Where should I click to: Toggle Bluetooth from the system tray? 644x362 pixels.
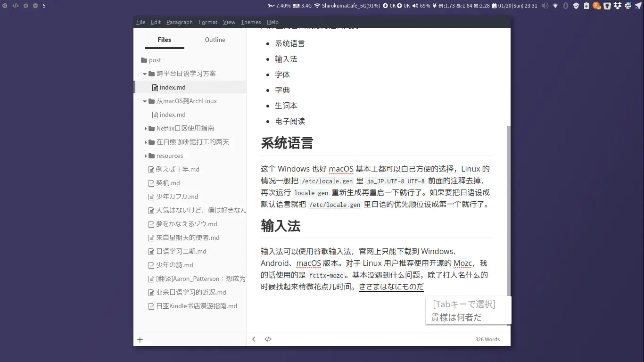[566, 6]
